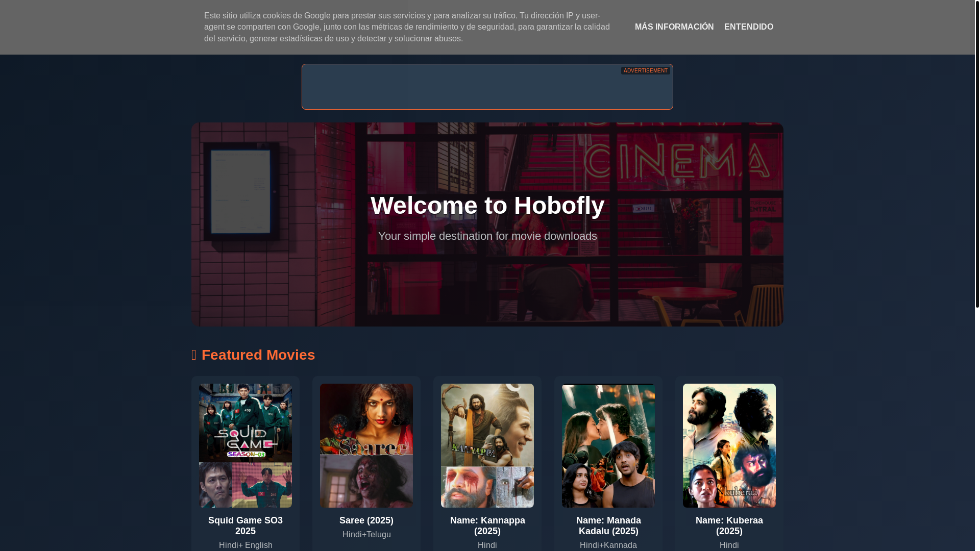Dismiss cookie notice with ENTENDIDO
This screenshot has width=980, height=551.
(748, 27)
